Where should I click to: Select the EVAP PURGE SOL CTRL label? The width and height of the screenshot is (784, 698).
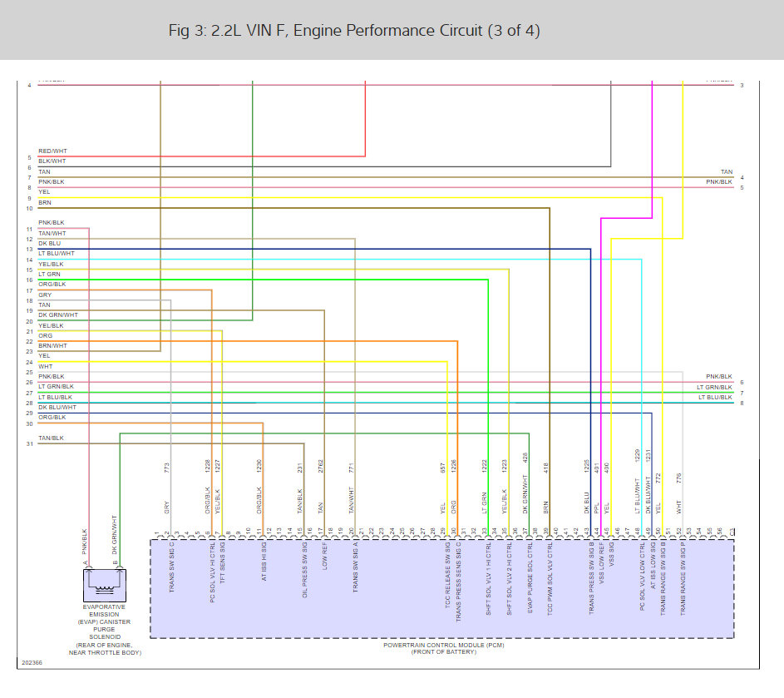pos(530,577)
